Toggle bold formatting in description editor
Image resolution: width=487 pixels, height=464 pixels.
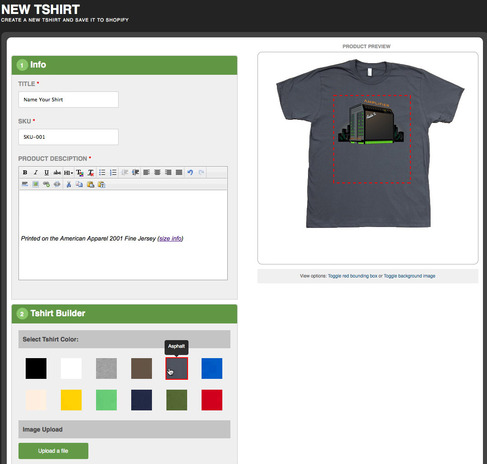[25, 172]
